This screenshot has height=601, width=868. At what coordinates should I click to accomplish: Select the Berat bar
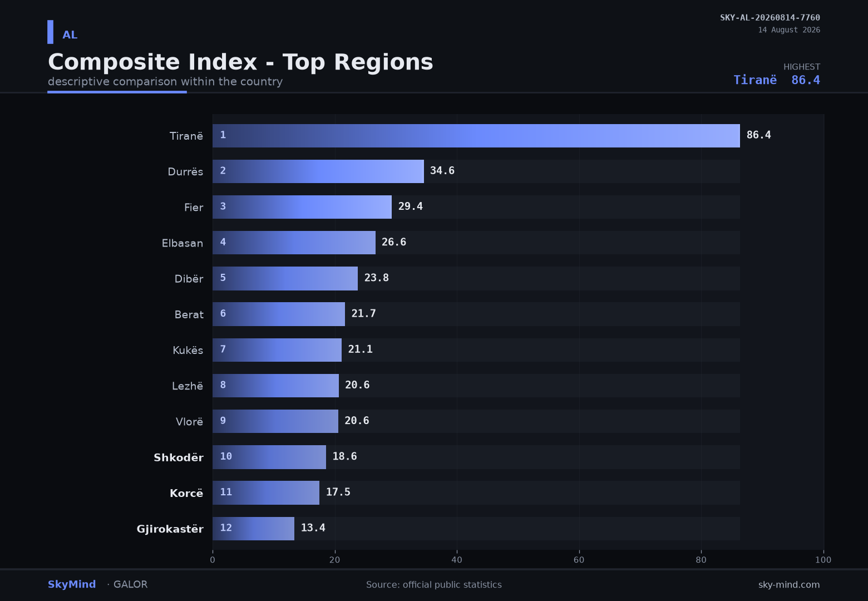tap(279, 314)
